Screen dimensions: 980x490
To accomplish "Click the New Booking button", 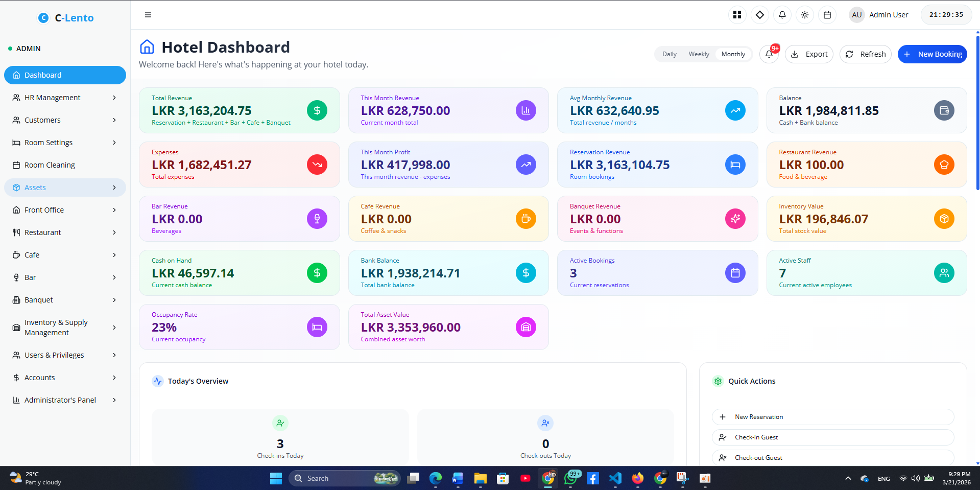I will (932, 54).
